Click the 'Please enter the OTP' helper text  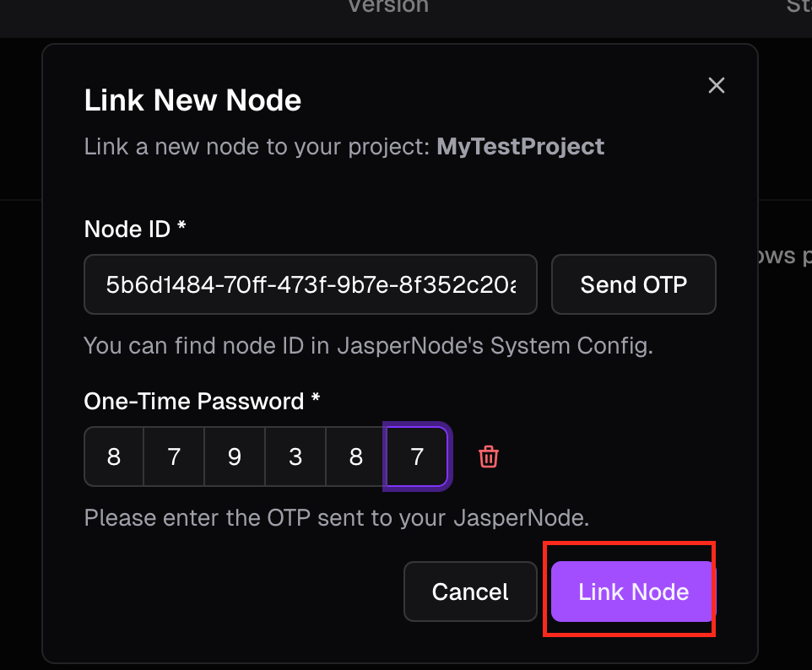(336, 516)
